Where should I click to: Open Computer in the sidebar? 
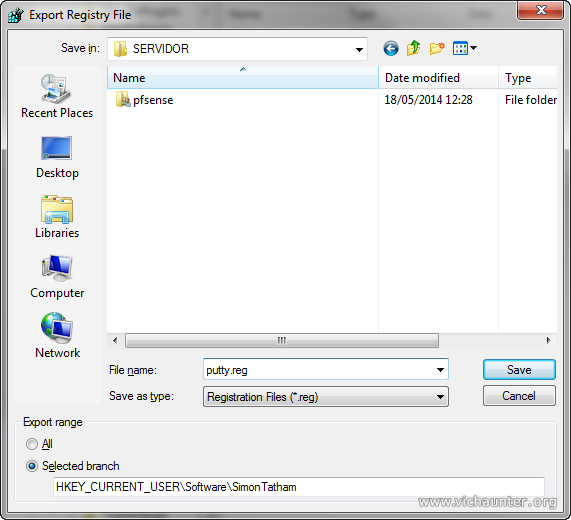(57, 277)
